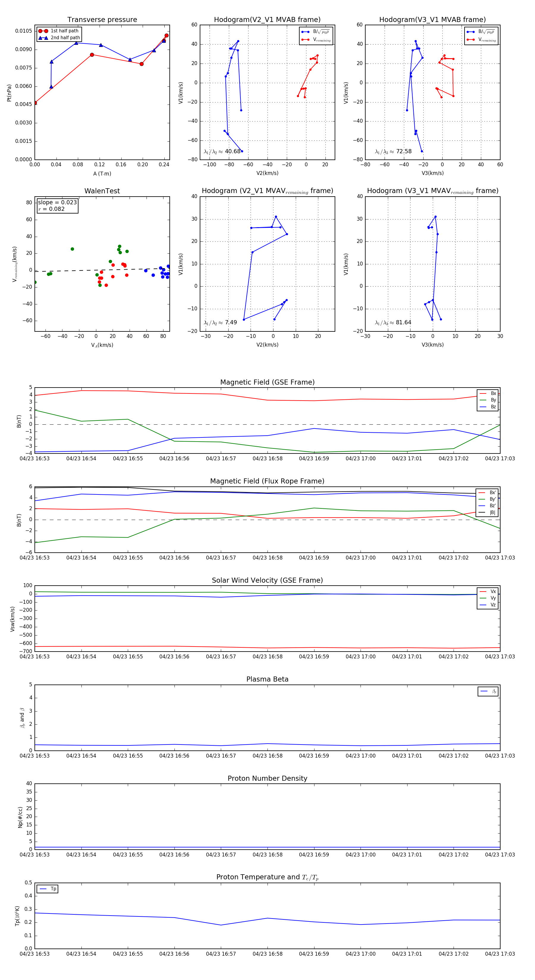Select the Vy legend entry
The width and height of the screenshot is (535, 980).
tap(487, 598)
